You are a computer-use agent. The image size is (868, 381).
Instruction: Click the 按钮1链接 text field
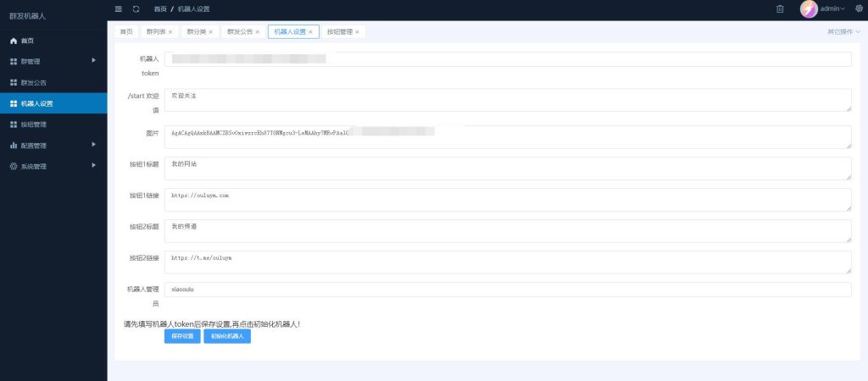click(508, 200)
